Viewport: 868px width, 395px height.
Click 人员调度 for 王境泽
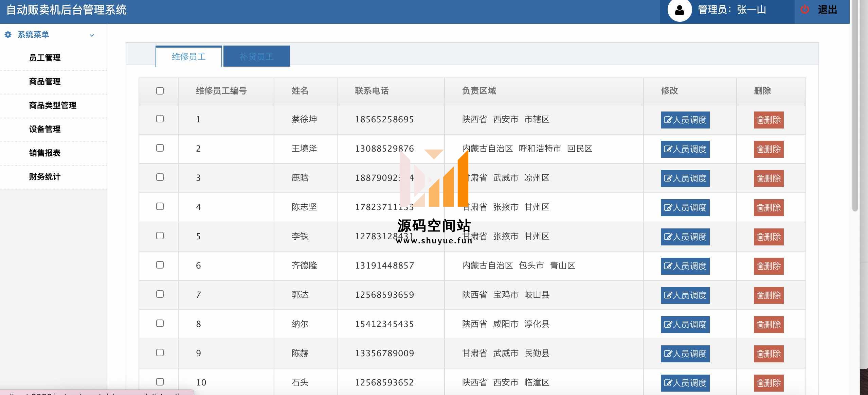click(x=685, y=149)
